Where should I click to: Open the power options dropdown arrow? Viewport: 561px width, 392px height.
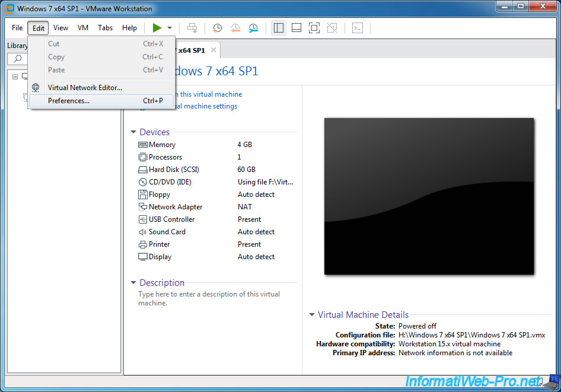tap(170, 28)
